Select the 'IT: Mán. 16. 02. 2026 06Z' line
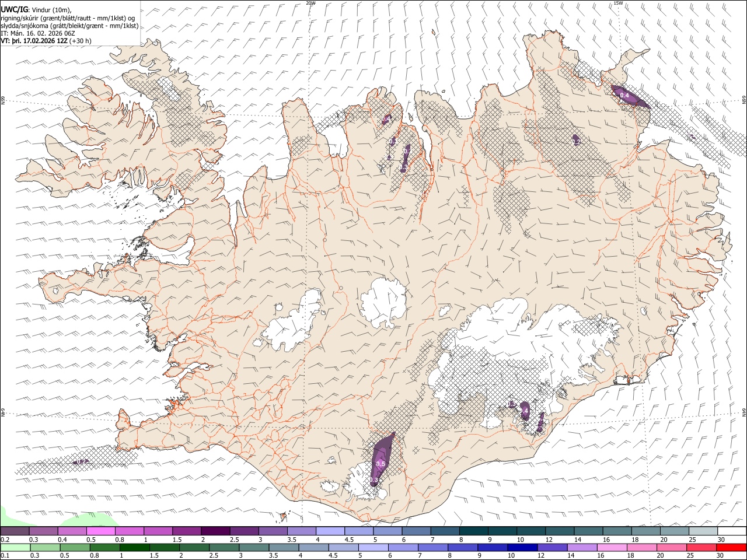747x560 pixels. point(38,33)
